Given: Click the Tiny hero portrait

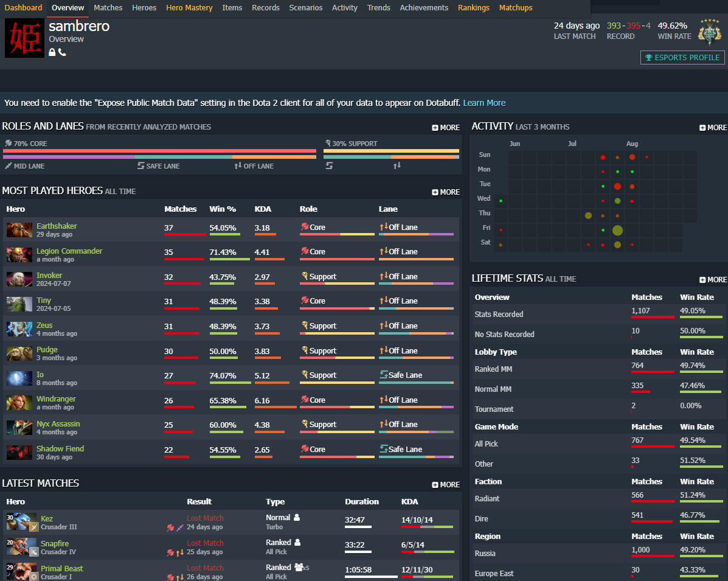Looking at the screenshot, I should [19, 304].
